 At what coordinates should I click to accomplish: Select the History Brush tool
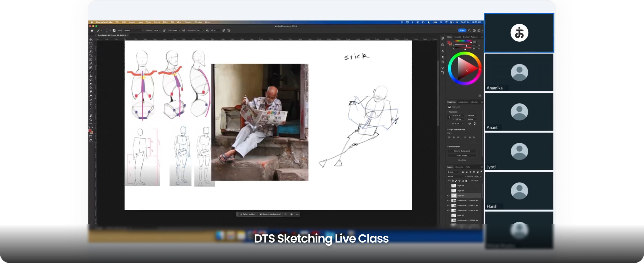pos(91,80)
